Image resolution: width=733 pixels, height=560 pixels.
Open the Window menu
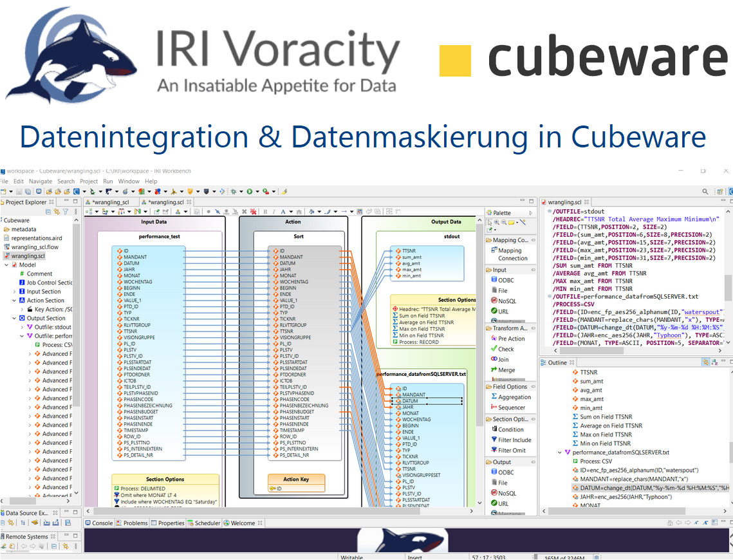129,182
